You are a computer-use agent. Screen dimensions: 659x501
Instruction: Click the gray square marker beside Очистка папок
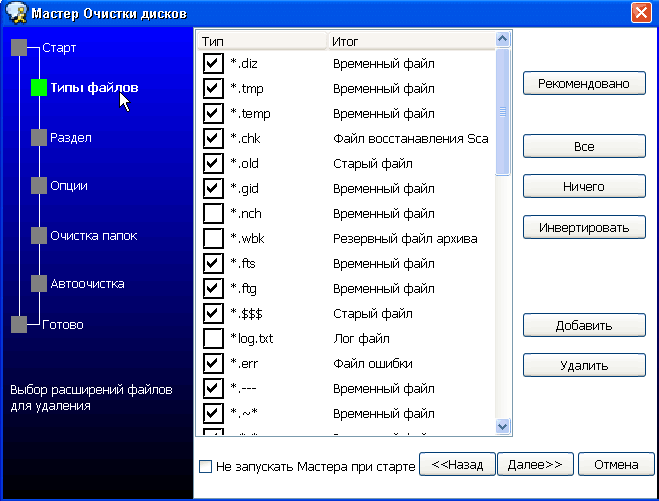coord(39,235)
